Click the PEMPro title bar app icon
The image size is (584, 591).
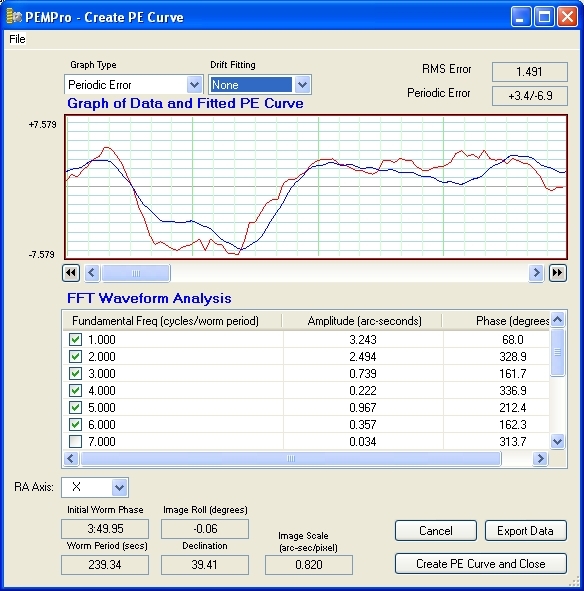14,17
